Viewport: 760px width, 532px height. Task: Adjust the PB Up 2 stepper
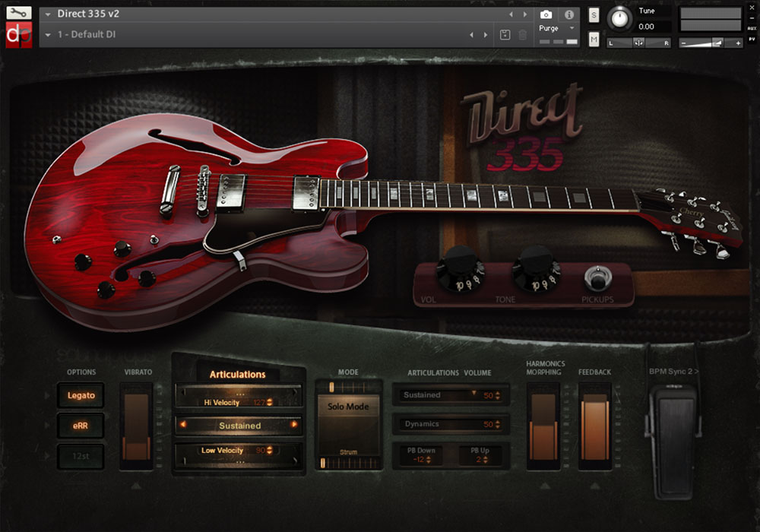(485, 459)
